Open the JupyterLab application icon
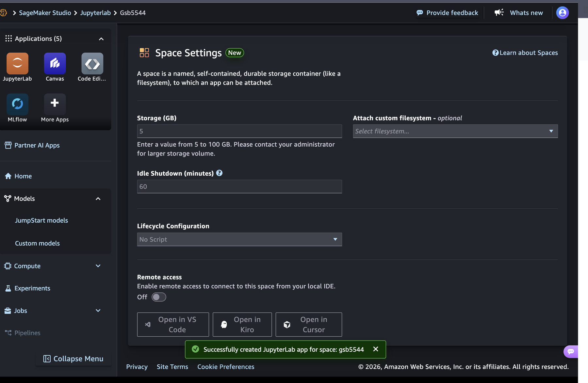Viewport: 588px width, 383px height. pos(17,64)
